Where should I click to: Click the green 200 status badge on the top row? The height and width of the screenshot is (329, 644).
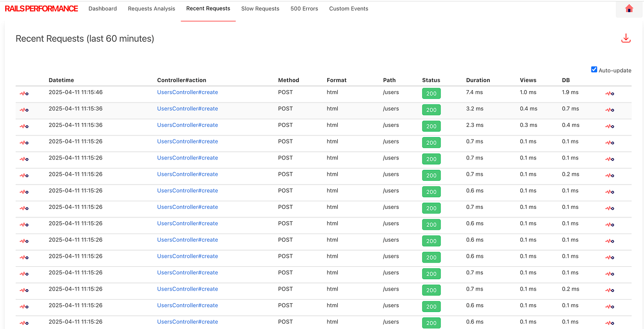pyautogui.click(x=431, y=94)
